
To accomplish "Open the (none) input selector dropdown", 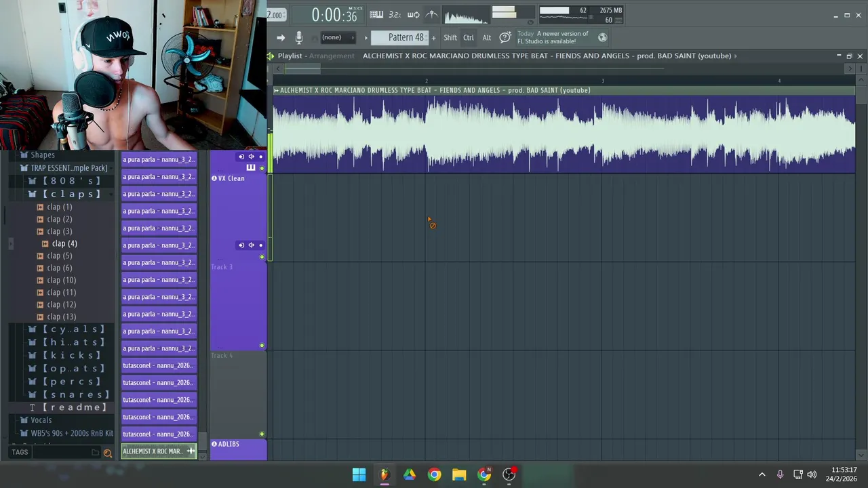I will click(337, 37).
